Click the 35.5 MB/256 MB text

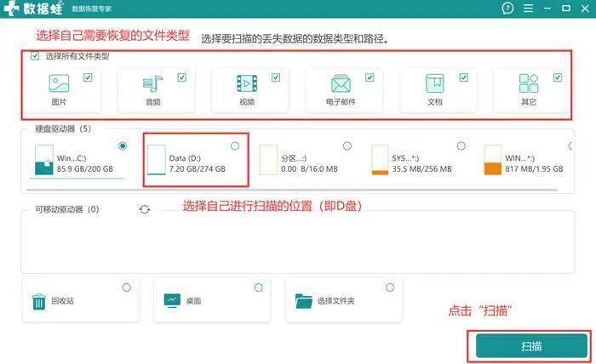(x=422, y=169)
